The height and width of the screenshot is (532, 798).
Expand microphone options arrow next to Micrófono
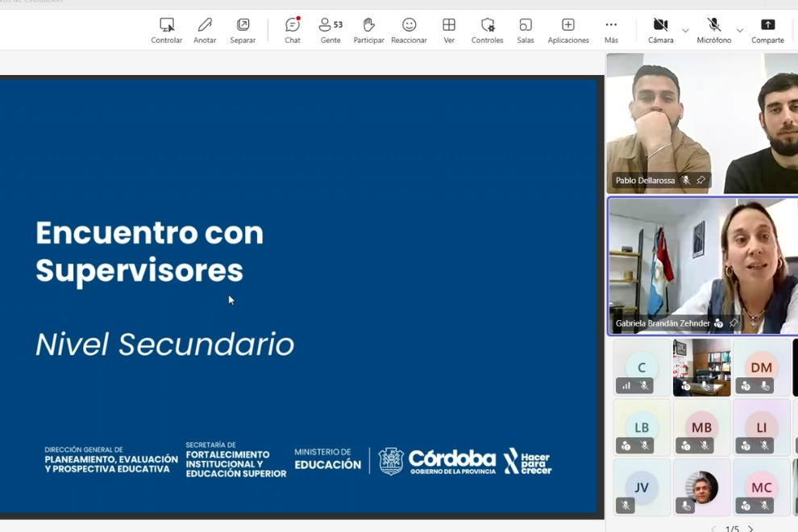[x=740, y=31]
